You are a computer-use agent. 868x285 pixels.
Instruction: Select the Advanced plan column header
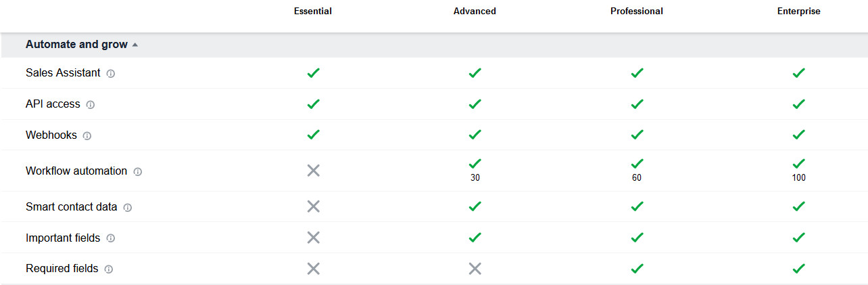coord(475,12)
